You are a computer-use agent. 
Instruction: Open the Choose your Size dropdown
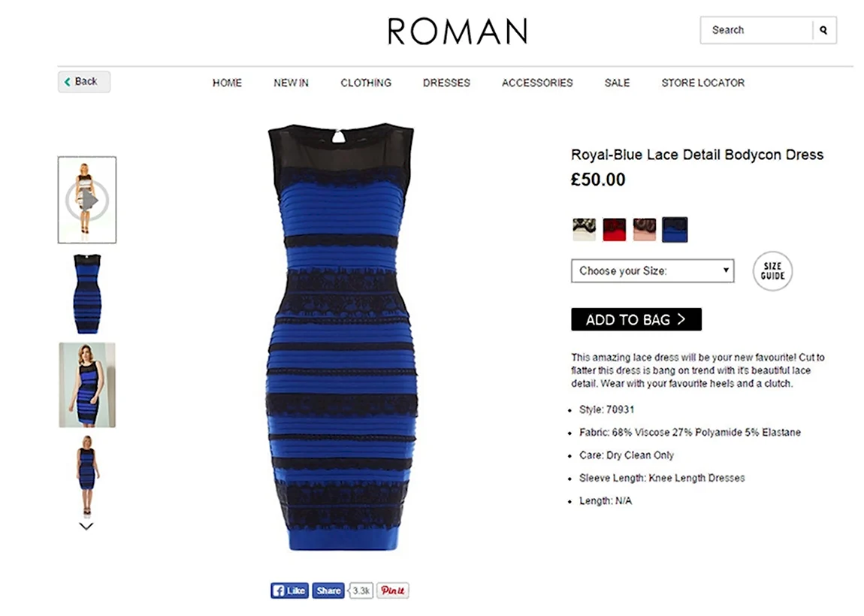point(652,271)
